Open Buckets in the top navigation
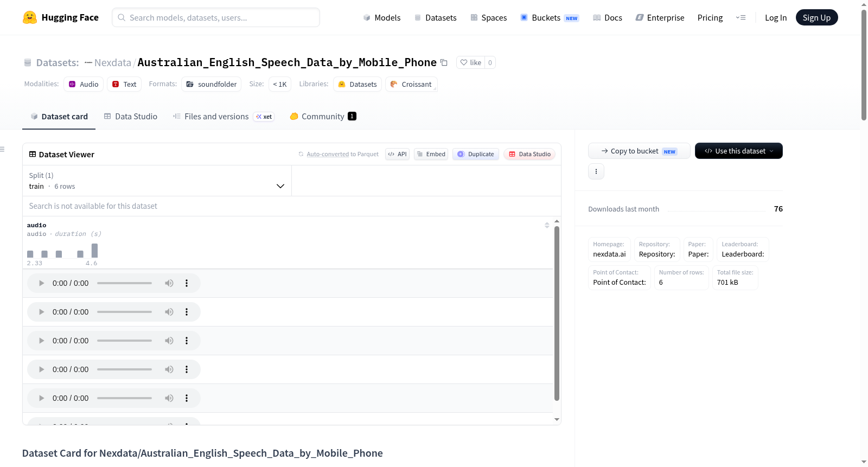 (549, 17)
